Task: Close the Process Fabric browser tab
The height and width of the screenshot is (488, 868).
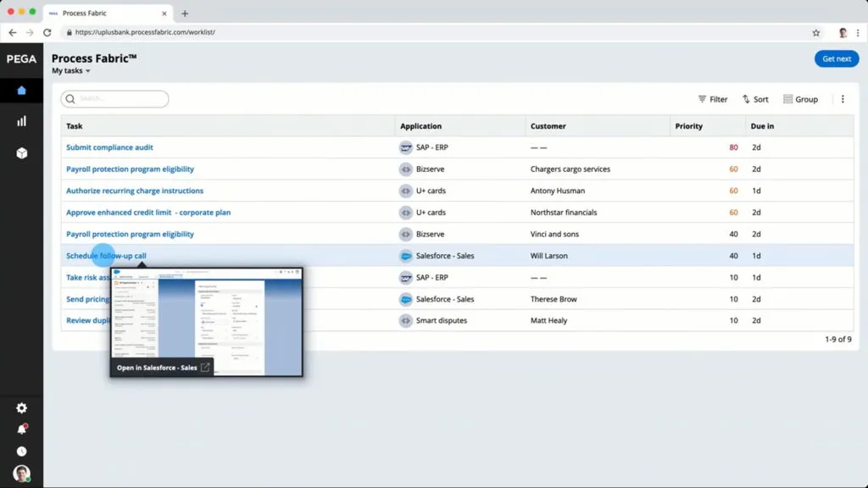Action: (x=164, y=14)
